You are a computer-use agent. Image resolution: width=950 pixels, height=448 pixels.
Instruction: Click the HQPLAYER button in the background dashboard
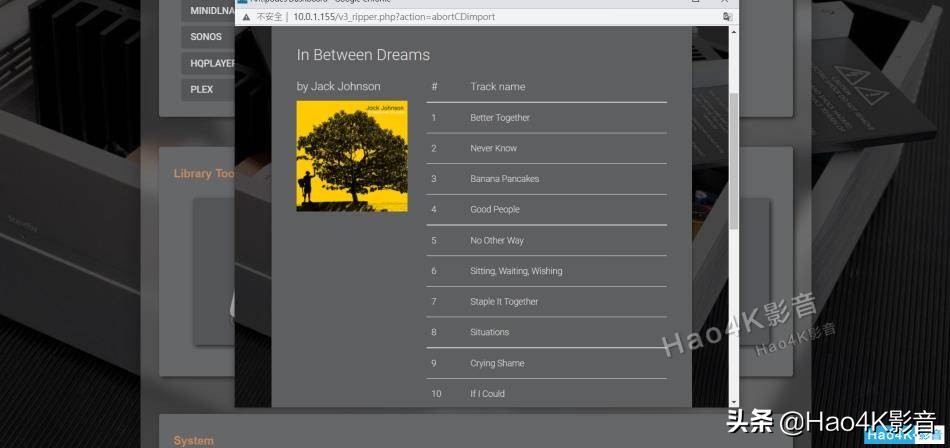point(208,63)
